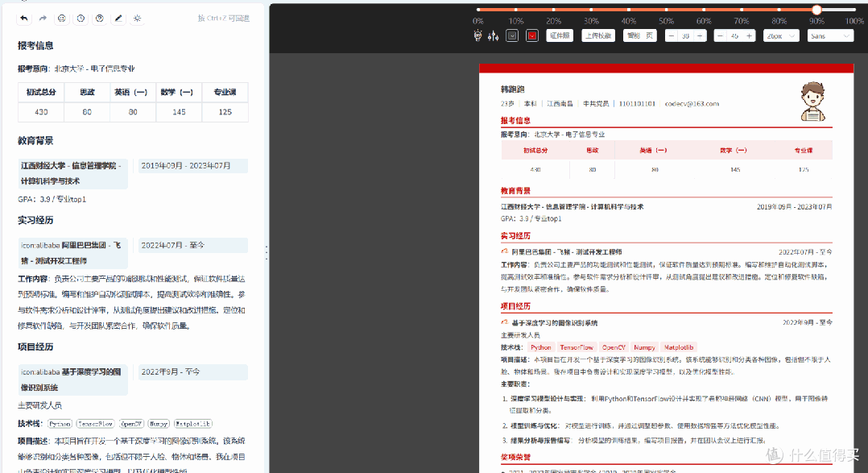Image resolution: width=868 pixels, height=473 pixels.
Task: Click the 教育背景 heading in the editor
Action: pos(35,141)
